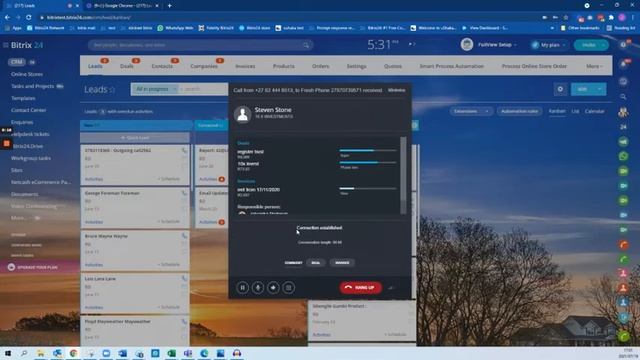
Task: Open the WhatsApp chat icon in sidebar
Action: point(623,156)
